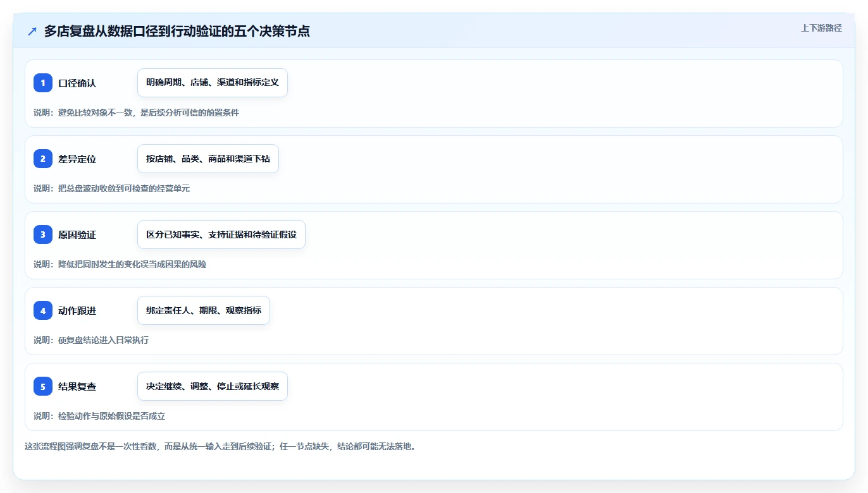Click the note 把总盘波动收敛到可检查的经营单元
Image resolution: width=868 pixels, height=493 pixels.
pos(111,188)
